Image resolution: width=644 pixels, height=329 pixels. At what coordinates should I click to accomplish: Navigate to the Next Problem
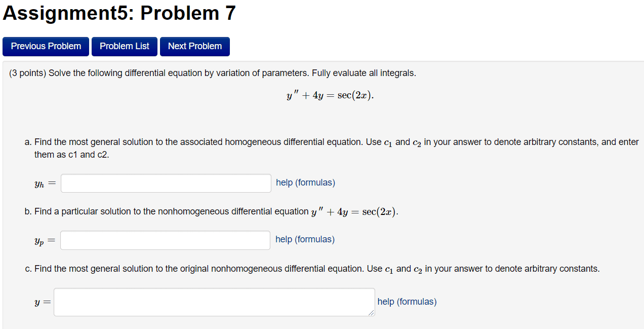pos(194,46)
